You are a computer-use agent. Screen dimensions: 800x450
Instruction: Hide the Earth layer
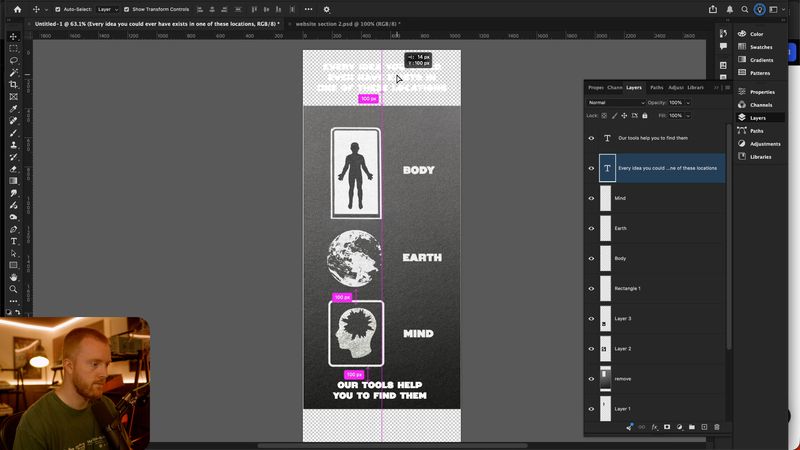[x=591, y=229]
